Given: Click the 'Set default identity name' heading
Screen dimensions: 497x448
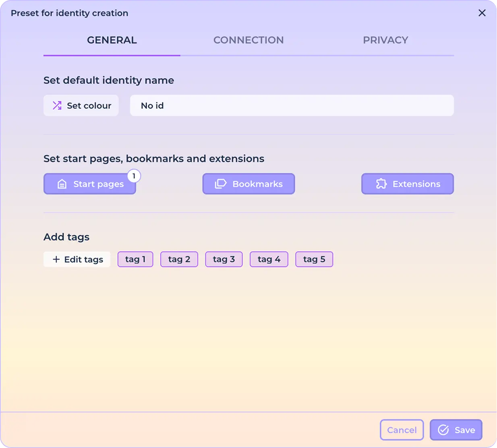Looking at the screenshot, I should [109, 80].
